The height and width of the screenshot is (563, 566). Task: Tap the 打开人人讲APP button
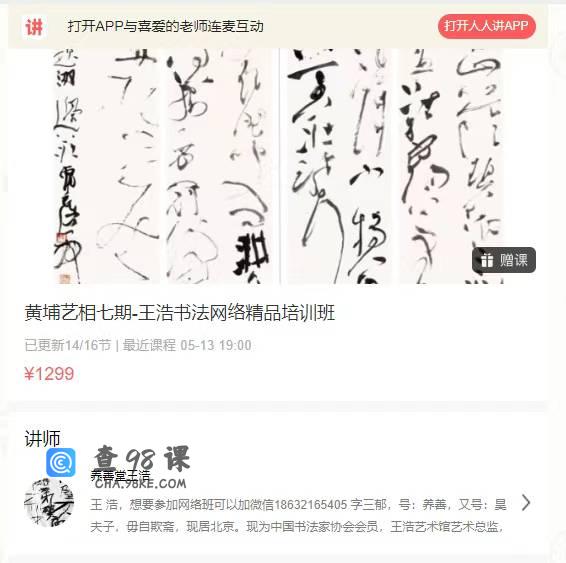coord(487,26)
